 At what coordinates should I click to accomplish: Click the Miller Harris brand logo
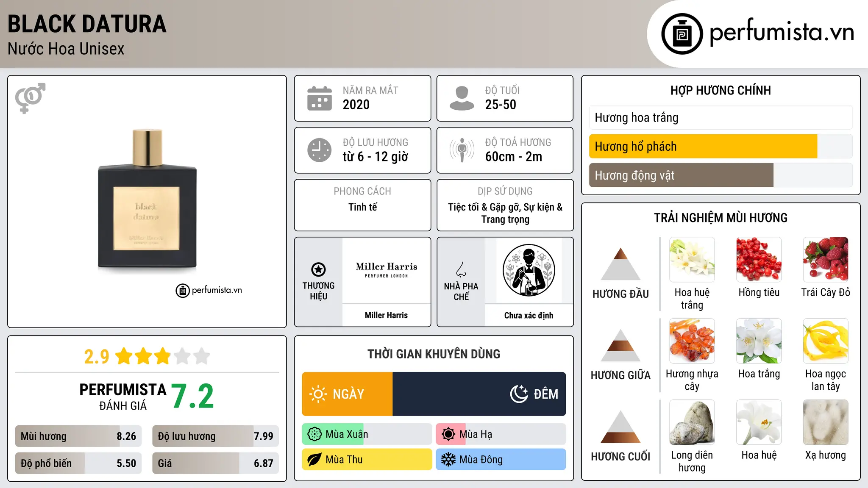(x=387, y=269)
